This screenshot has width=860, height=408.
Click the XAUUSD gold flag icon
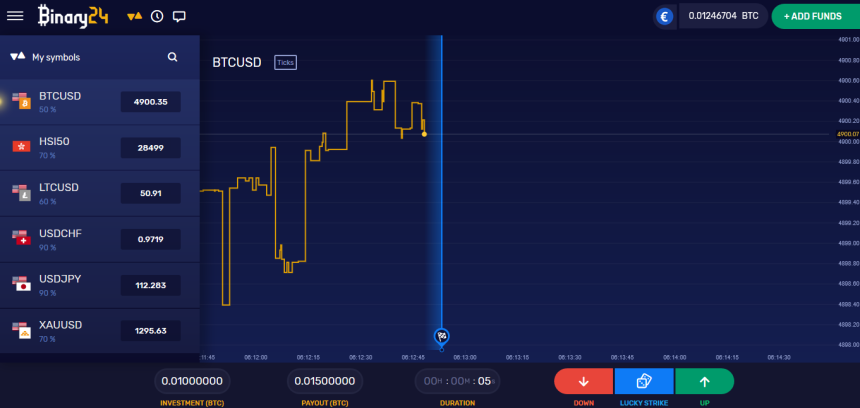[x=21, y=330]
